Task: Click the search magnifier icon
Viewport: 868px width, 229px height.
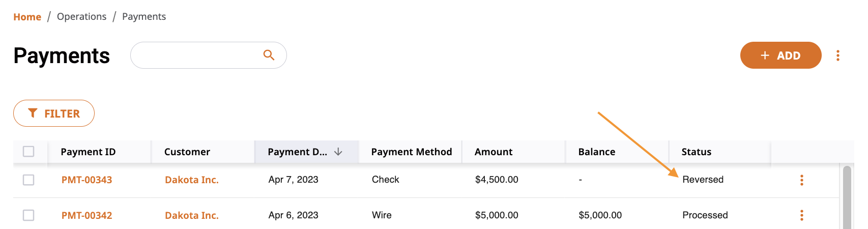Action: pos(269,55)
